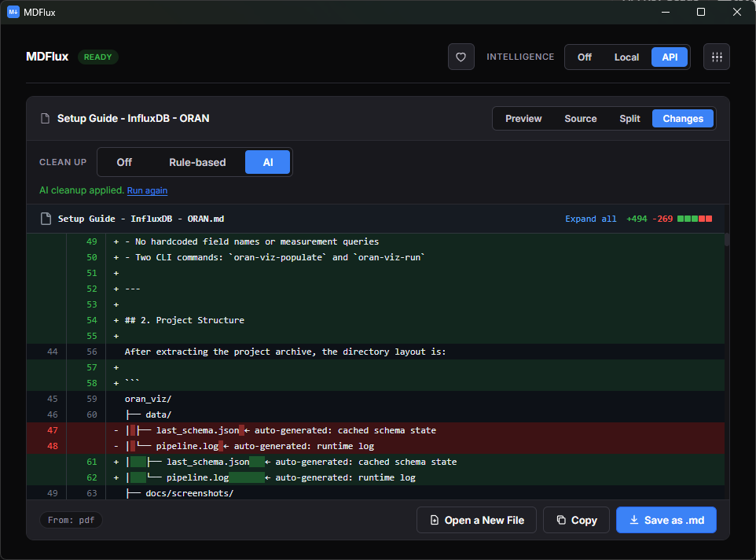Click the 'oran_viz/' line
Screen dimensions: 756x560
click(376, 399)
